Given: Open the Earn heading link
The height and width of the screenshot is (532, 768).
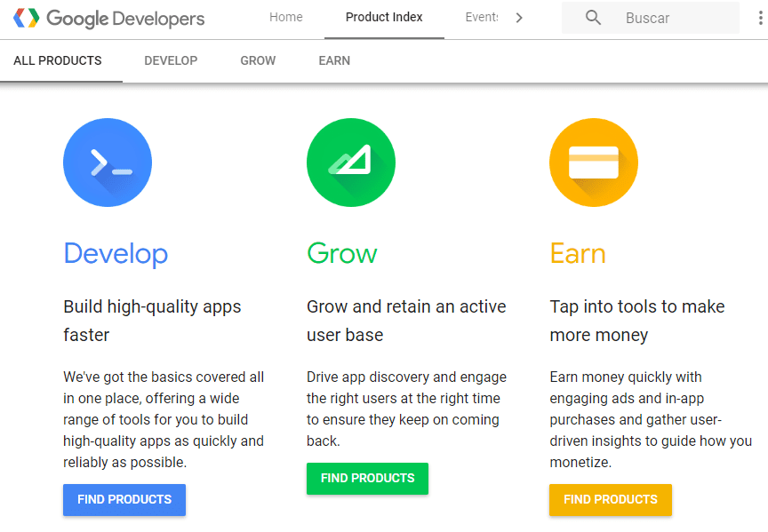Looking at the screenshot, I should (x=577, y=254).
